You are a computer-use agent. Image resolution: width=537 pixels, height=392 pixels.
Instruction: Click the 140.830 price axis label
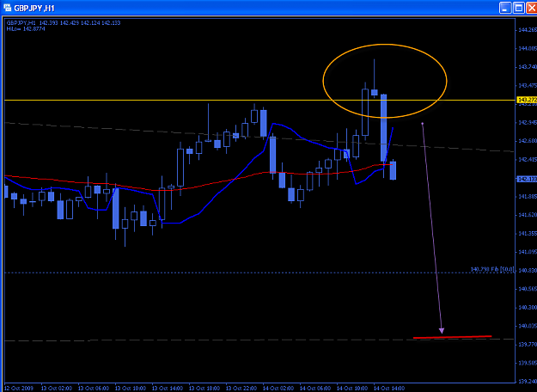coord(528,270)
